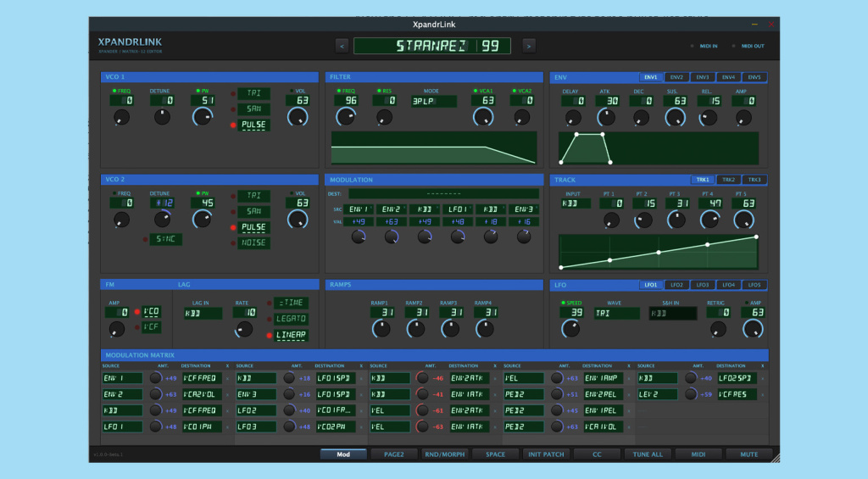Enable the TRI waveform on VCO 1
868x479 pixels.
click(253, 93)
